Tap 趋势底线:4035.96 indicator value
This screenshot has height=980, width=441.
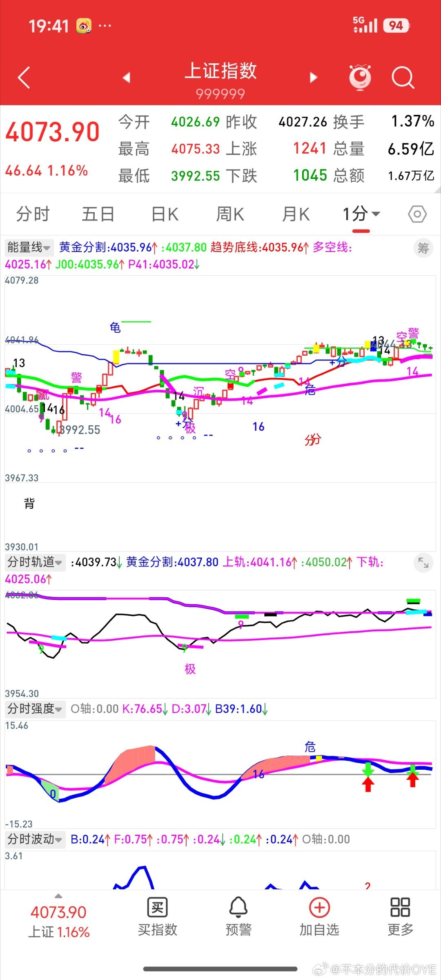(x=260, y=247)
